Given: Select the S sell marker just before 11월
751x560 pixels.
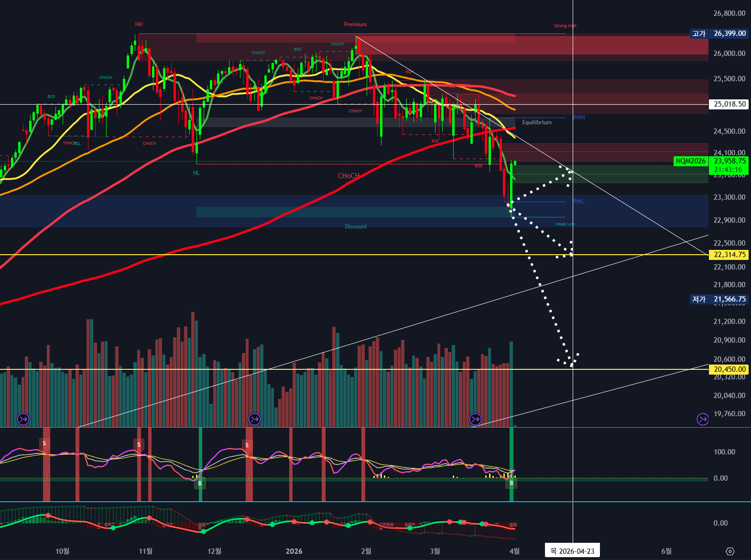Looking at the screenshot, I should [139, 445].
